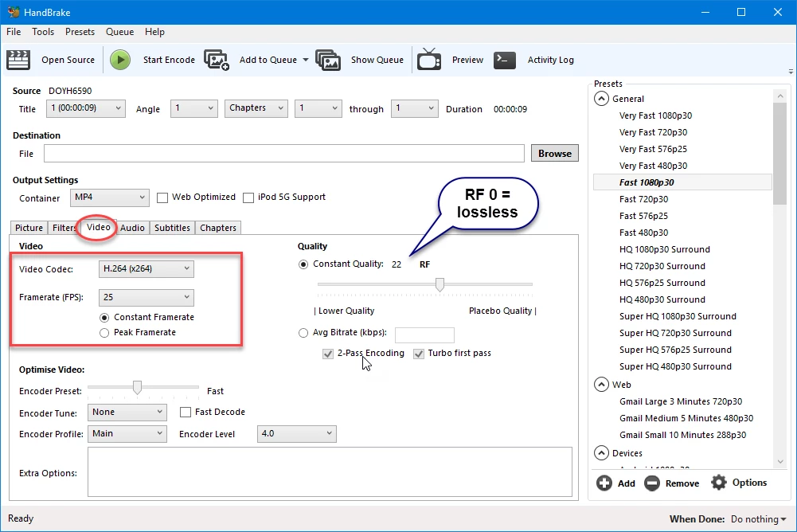
Task: Select the Avg Bitrate radio button
Action: (x=303, y=333)
